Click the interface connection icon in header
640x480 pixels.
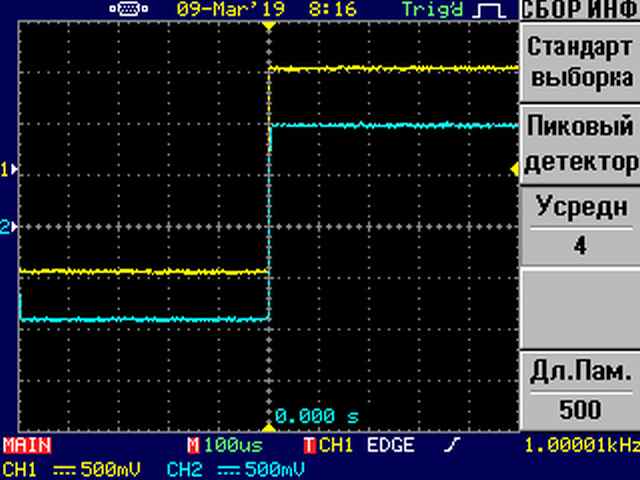129,9
